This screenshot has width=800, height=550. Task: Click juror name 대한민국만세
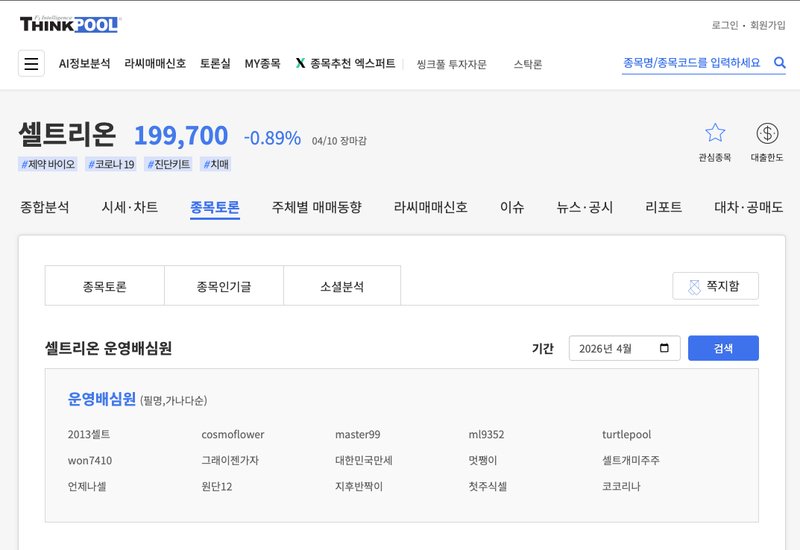[364, 460]
